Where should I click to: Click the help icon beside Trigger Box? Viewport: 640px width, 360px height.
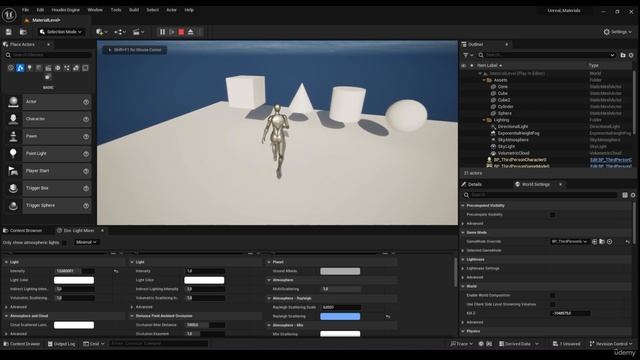point(86,189)
